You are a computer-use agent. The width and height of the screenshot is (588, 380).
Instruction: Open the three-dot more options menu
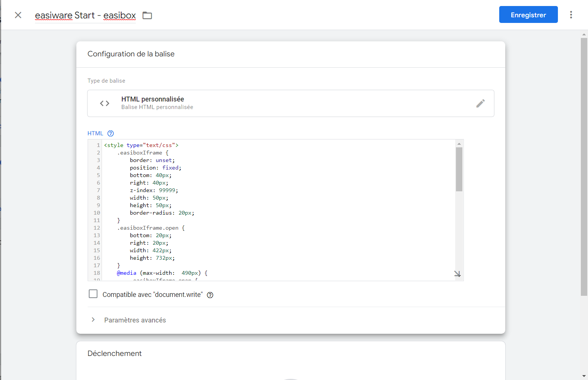(571, 15)
